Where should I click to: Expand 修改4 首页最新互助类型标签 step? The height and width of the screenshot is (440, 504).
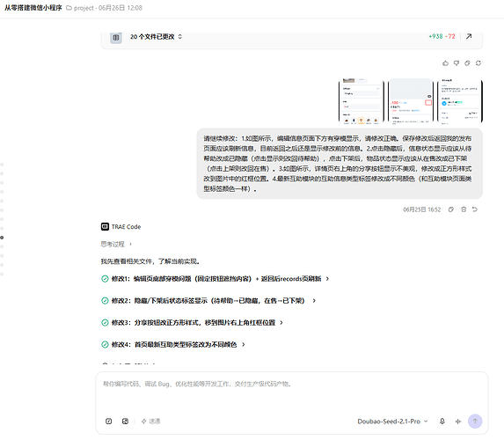244,344
